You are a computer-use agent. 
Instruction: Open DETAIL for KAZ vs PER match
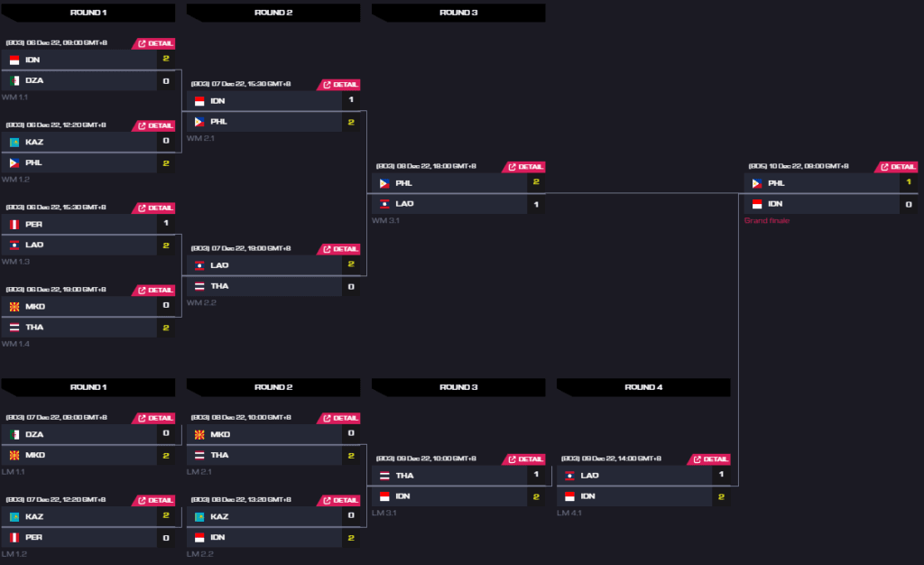pyautogui.click(x=155, y=500)
